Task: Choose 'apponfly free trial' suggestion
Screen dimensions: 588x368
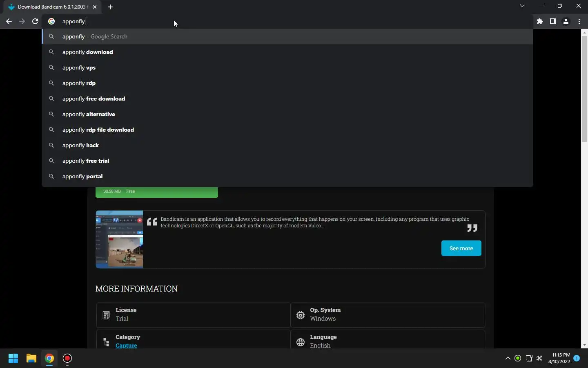Action: 287,161
